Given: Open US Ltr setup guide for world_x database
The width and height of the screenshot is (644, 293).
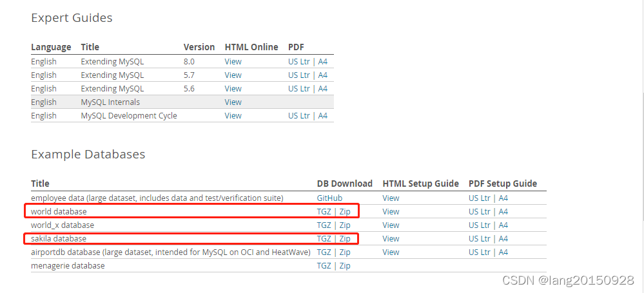Looking at the screenshot, I should (480, 225).
